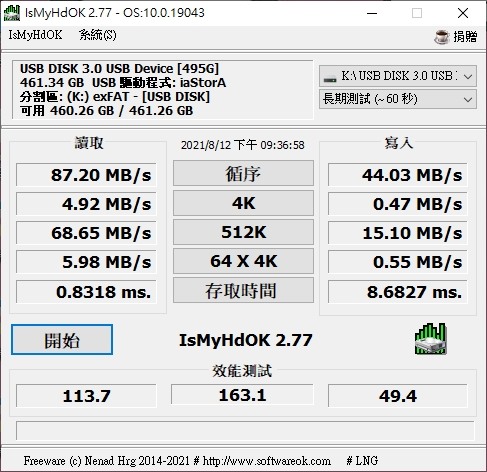Open the 系統(S) menu

[98, 35]
